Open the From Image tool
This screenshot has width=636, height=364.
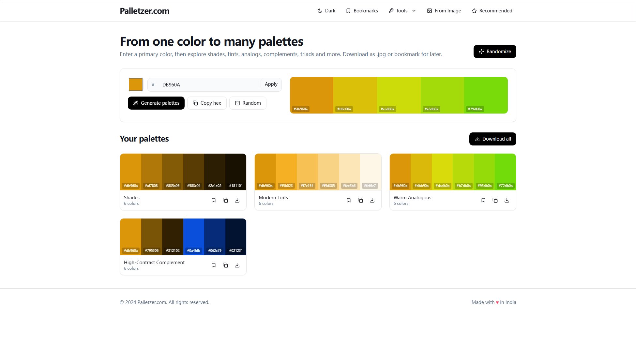click(x=444, y=11)
